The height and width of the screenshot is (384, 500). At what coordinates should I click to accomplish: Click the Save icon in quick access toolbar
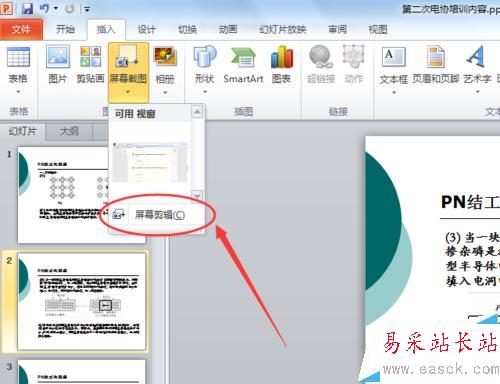pos(28,8)
